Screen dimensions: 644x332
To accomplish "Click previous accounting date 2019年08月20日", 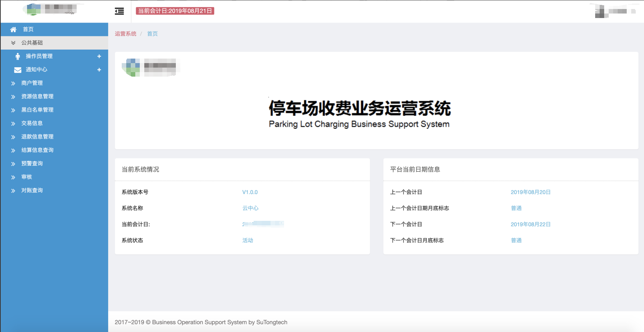I will pyautogui.click(x=531, y=192).
